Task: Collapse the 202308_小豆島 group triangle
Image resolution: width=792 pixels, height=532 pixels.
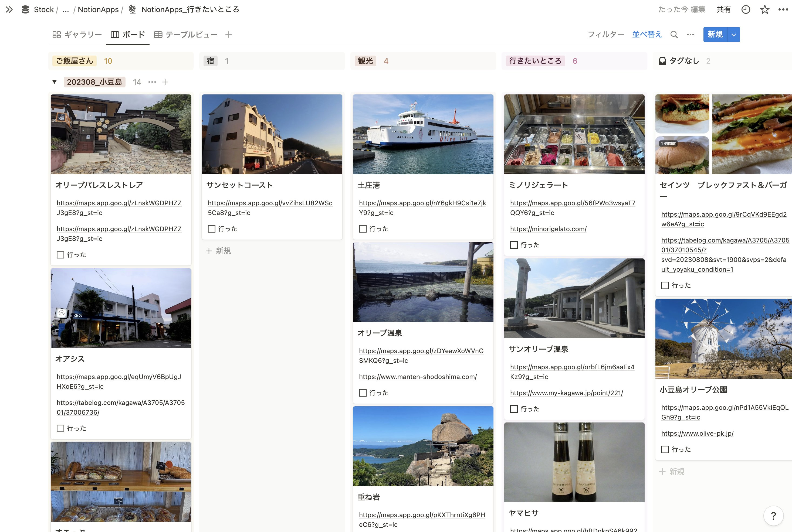Action: (x=54, y=82)
